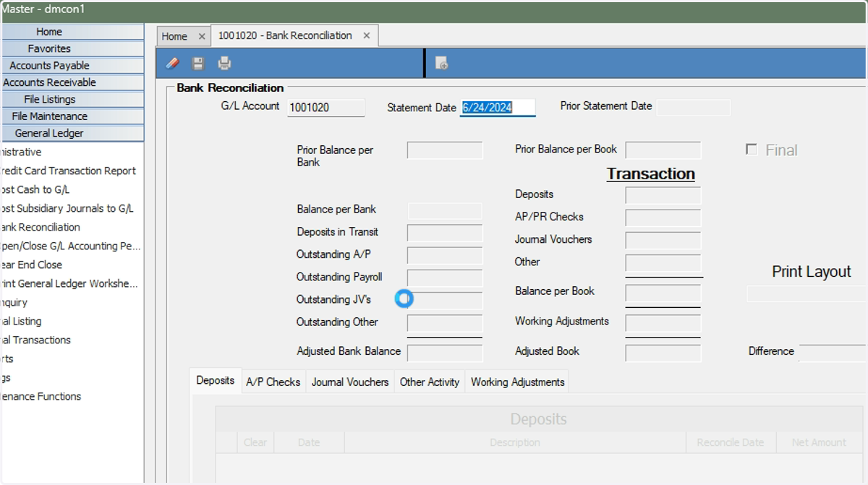Click the add document icon in toolbar
The height and width of the screenshot is (485, 868).
441,64
